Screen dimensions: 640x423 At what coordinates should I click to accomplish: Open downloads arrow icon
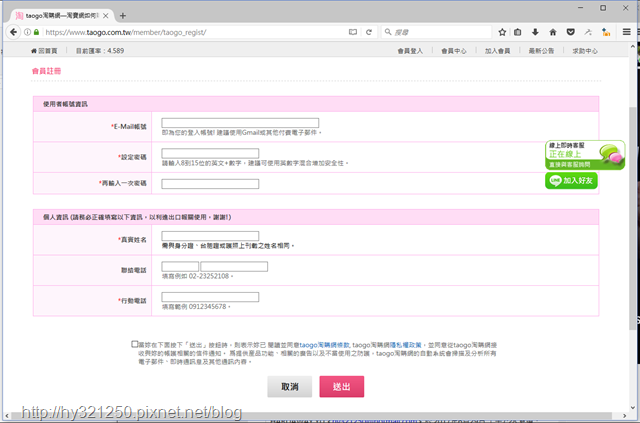tap(535, 32)
